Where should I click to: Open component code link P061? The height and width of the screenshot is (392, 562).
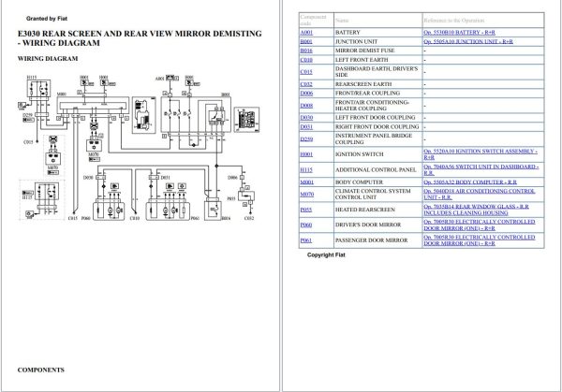[x=306, y=240]
